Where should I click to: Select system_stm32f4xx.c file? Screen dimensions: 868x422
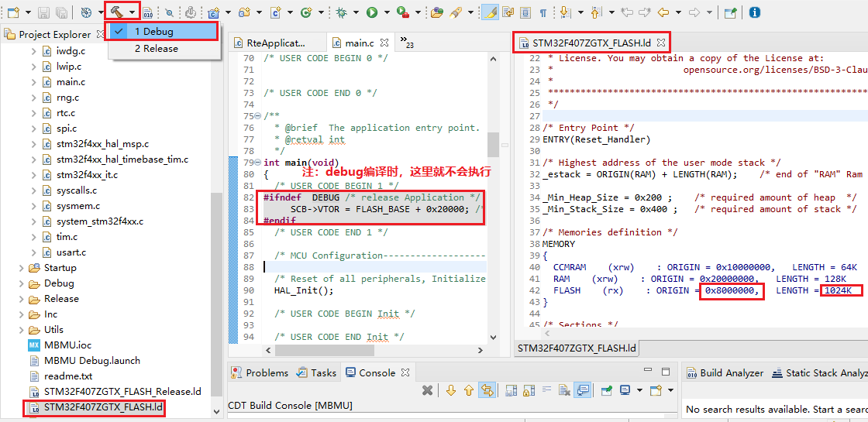92,221
